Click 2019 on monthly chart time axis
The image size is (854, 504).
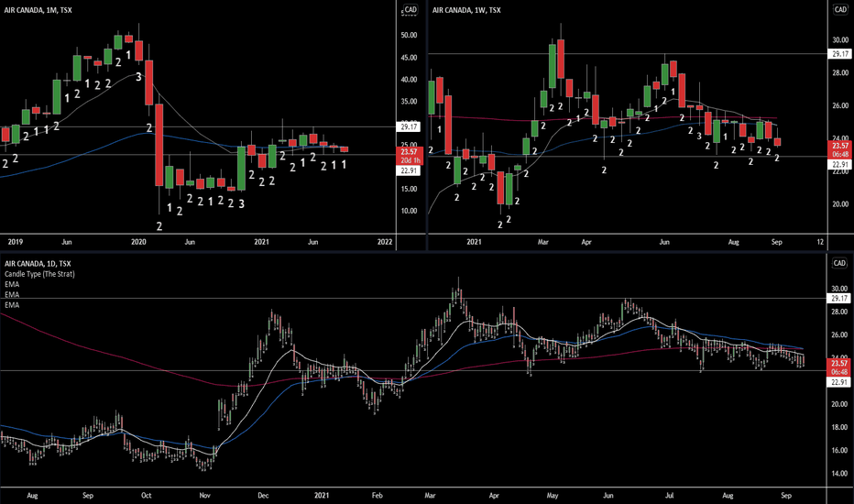(16, 242)
